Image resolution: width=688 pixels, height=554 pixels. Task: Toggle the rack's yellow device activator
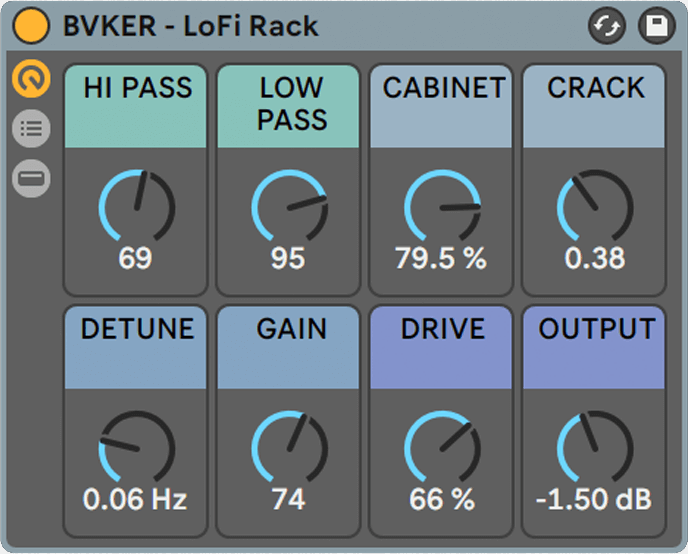31,25
